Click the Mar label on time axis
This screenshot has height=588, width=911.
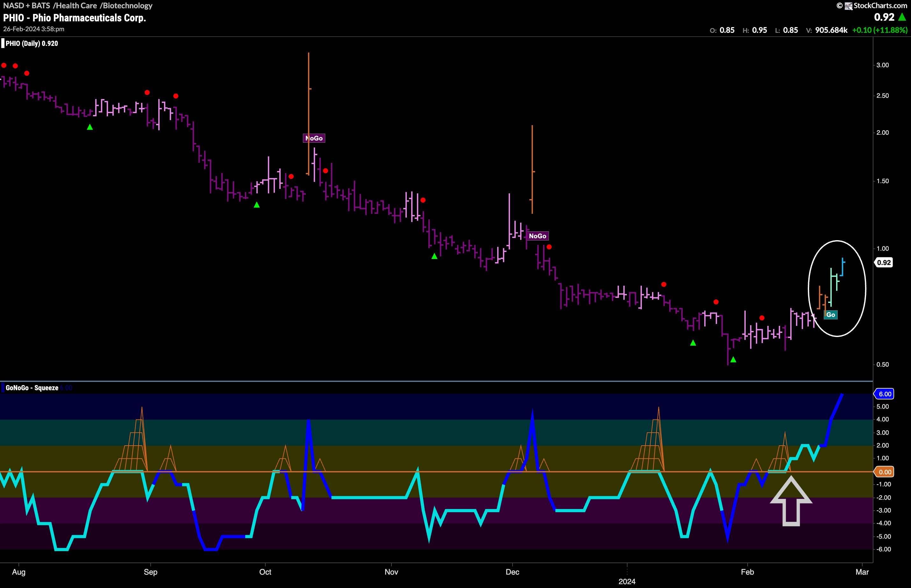(x=862, y=572)
